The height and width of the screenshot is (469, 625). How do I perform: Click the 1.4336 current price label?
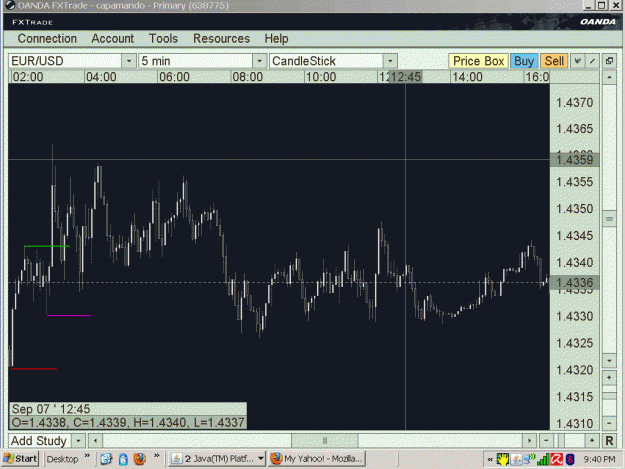574,283
